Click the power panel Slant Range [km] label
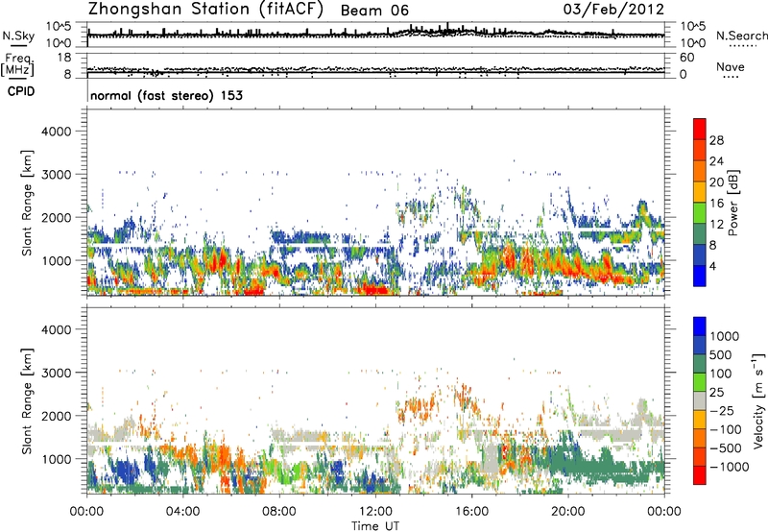This screenshot has height=532, width=768. [27, 203]
